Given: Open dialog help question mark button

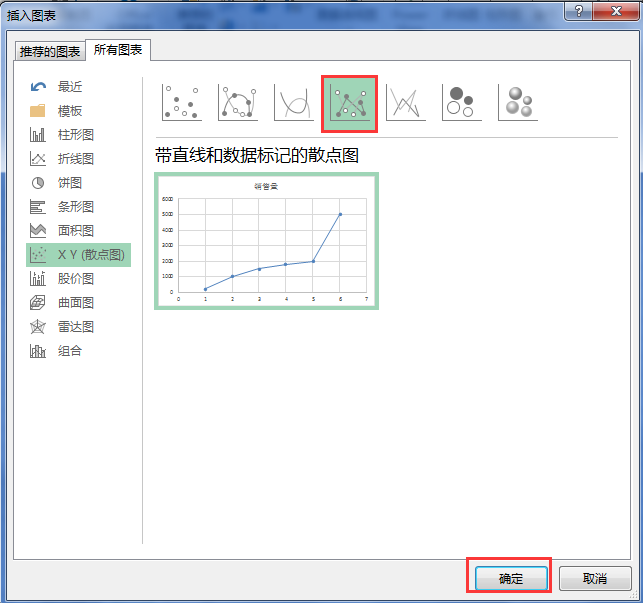Looking at the screenshot, I should (x=579, y=11).
